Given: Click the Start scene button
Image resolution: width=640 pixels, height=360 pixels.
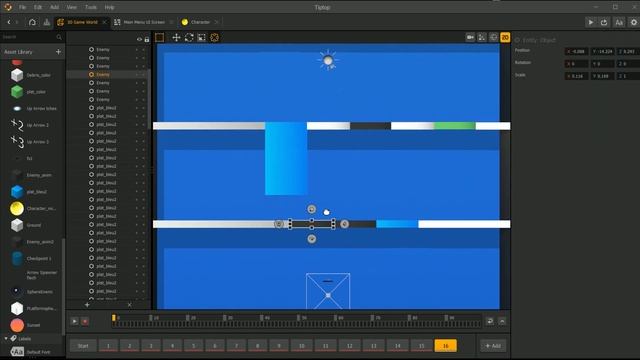Looking at the screenshot, I should pyautogui.click(x=83, y=346).
